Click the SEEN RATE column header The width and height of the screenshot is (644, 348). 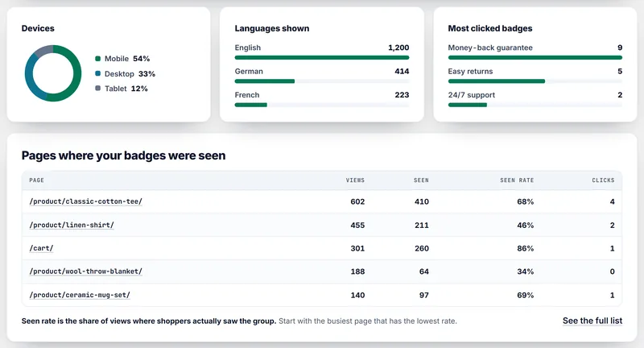point(517,180)
